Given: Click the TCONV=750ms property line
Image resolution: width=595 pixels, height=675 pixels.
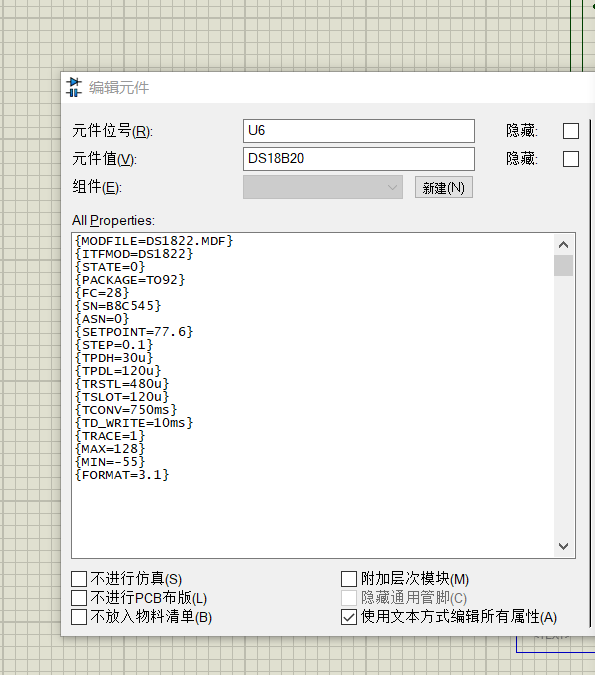Looking at the screenshot, I should pos(126,410).
